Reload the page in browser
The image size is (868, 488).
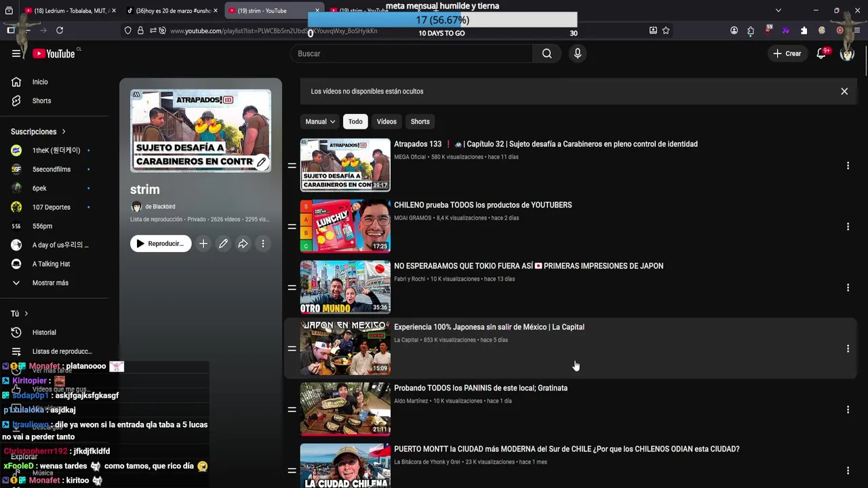coord(60,30)
